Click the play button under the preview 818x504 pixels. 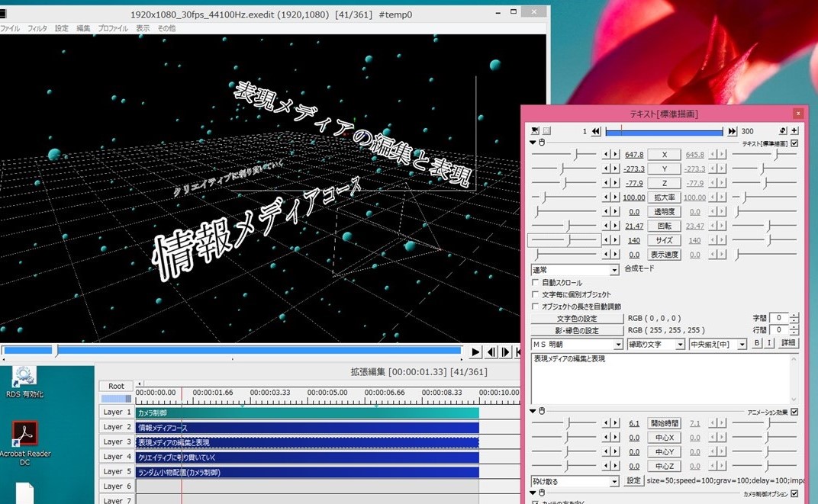[475, 352]
